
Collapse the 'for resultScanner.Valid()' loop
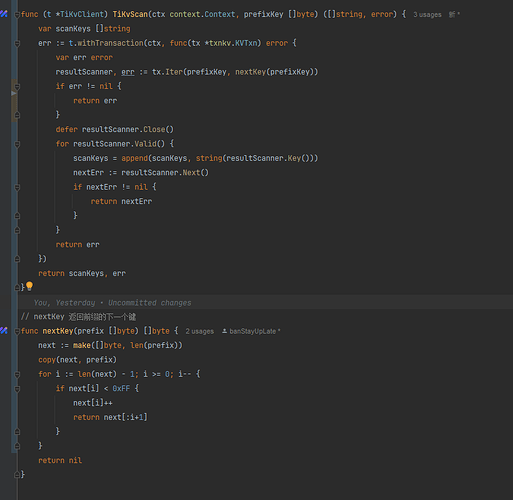tap(17, 144)
